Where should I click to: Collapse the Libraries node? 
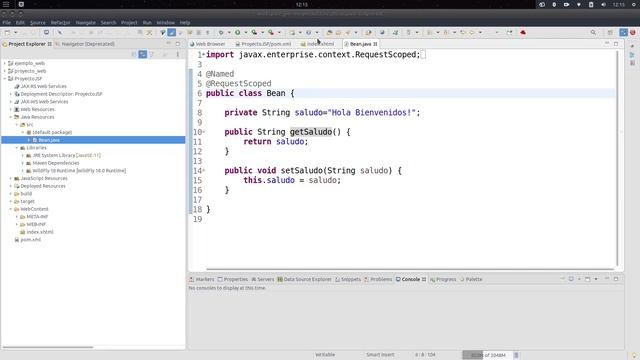(x=17, y=148)
